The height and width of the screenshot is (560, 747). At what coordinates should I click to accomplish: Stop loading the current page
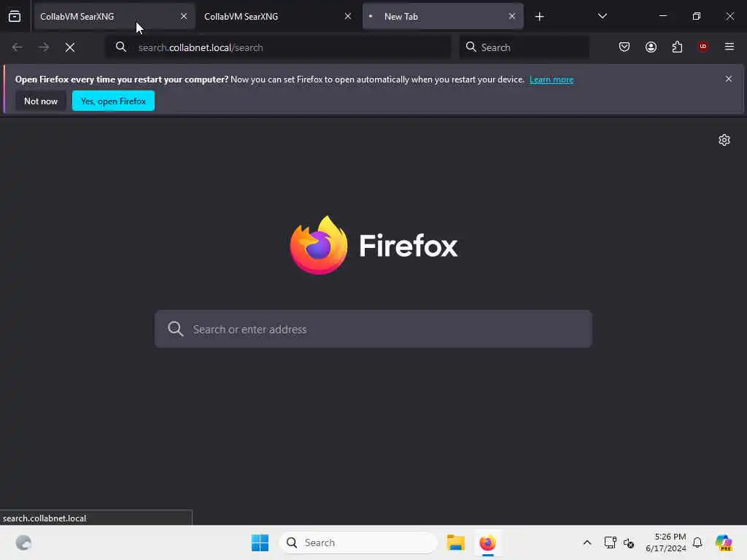[70, 47]
